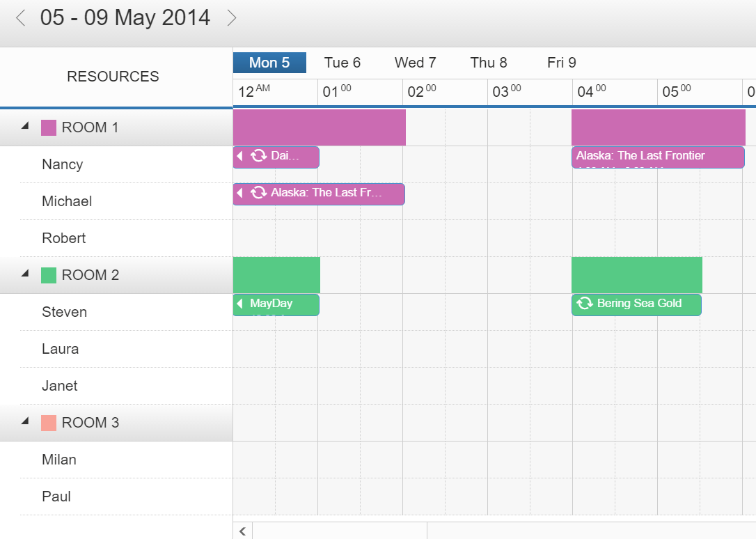
Task: Collapse the ROOM 3 group
Action: coord(23,421)
